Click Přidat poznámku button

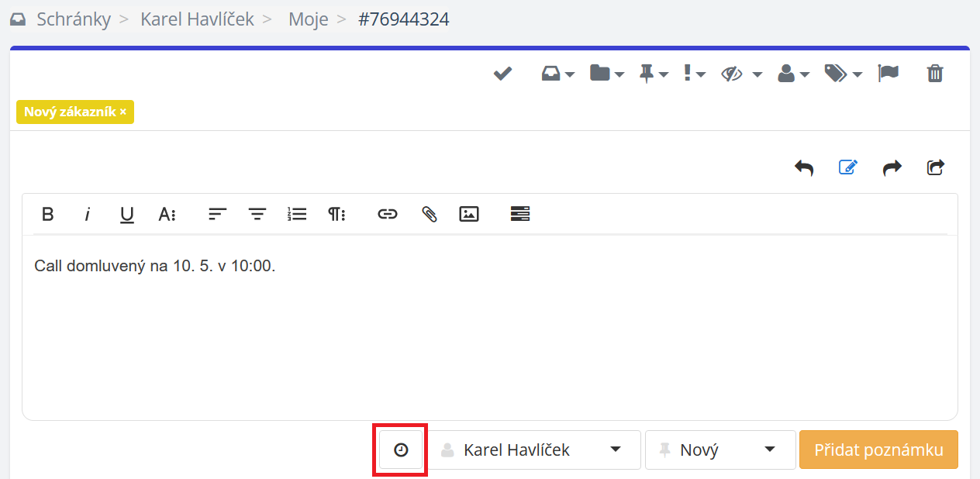pyautogui.click(x=878, y=450)
